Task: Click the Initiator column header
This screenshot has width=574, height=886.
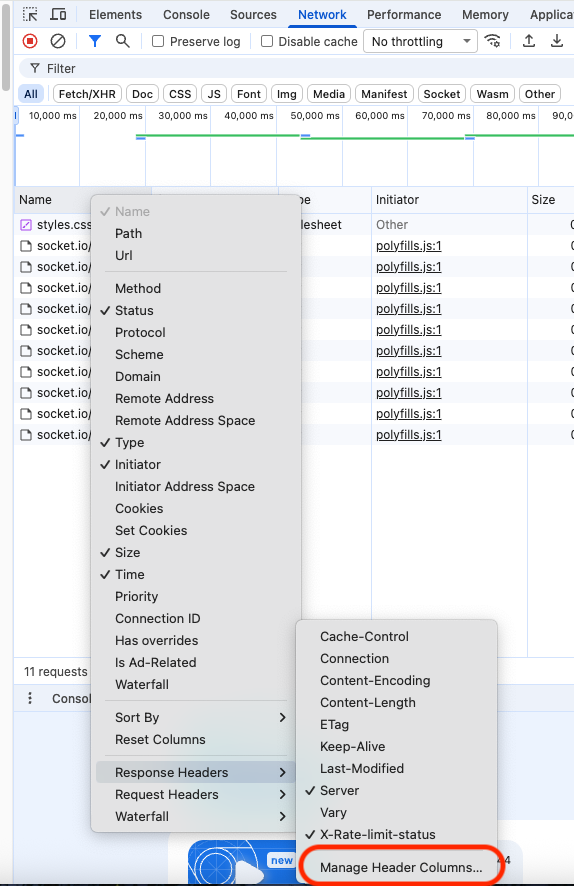Action: coord(449,200)
